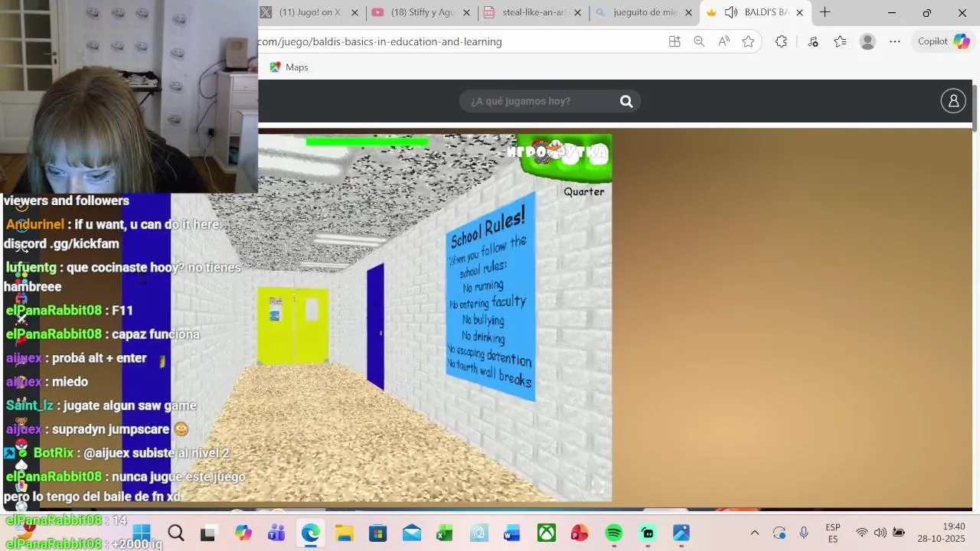Image resolution: width=980 pixels, height=551 pixels.
Task: Open File Explorer from taskbar
Action: tap(344, 533)
